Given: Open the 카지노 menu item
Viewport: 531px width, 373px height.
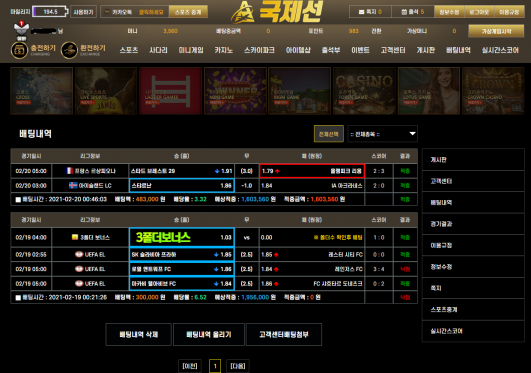Looking at the screenshot, I should (223, 50).
